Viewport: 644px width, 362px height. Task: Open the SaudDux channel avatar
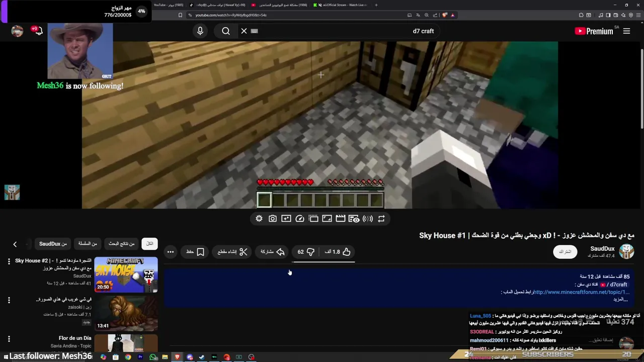pyautogui.click(x=626, y=251)
